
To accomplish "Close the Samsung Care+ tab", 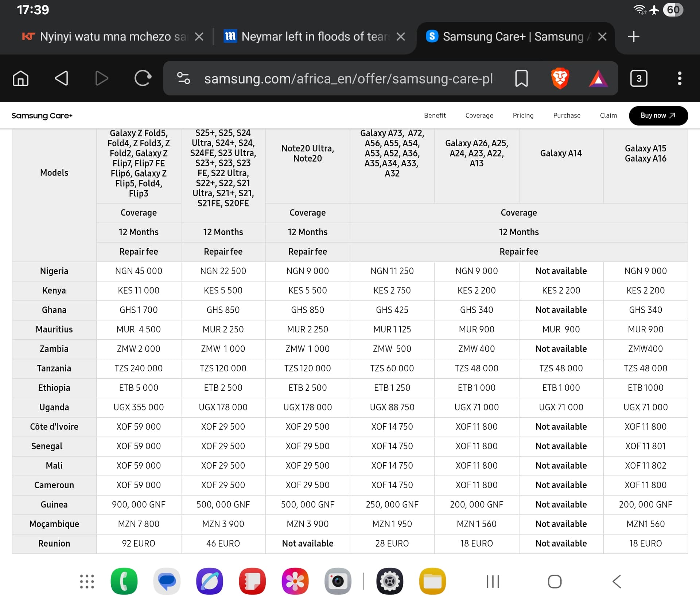I will coord(602,36).
